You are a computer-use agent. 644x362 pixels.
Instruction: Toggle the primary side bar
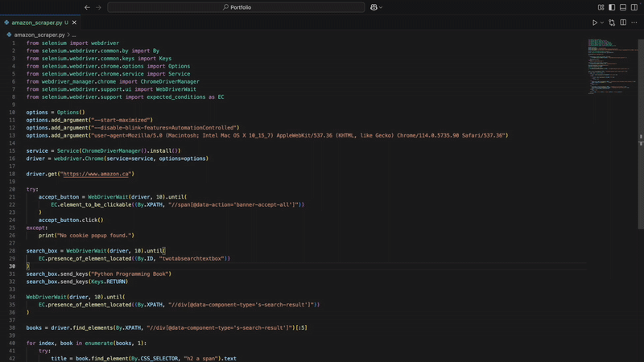pos(612,7)
